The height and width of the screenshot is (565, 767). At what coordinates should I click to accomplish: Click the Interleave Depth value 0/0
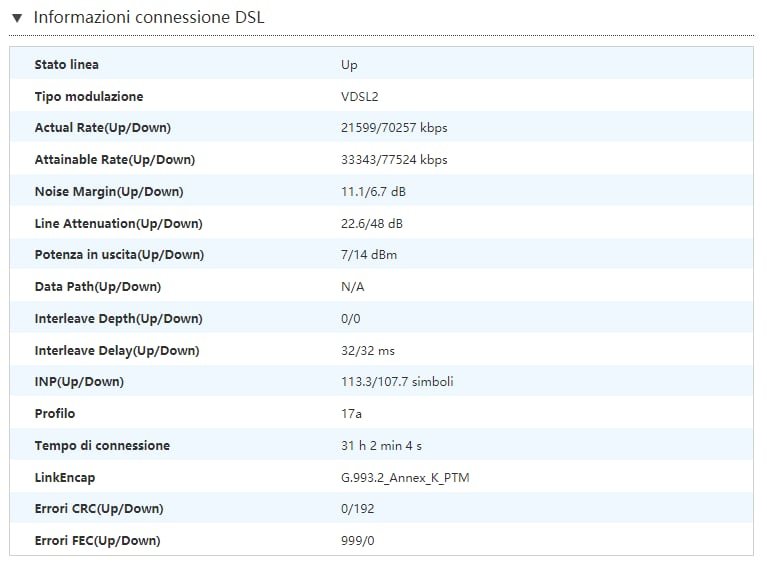coord(351,319)
